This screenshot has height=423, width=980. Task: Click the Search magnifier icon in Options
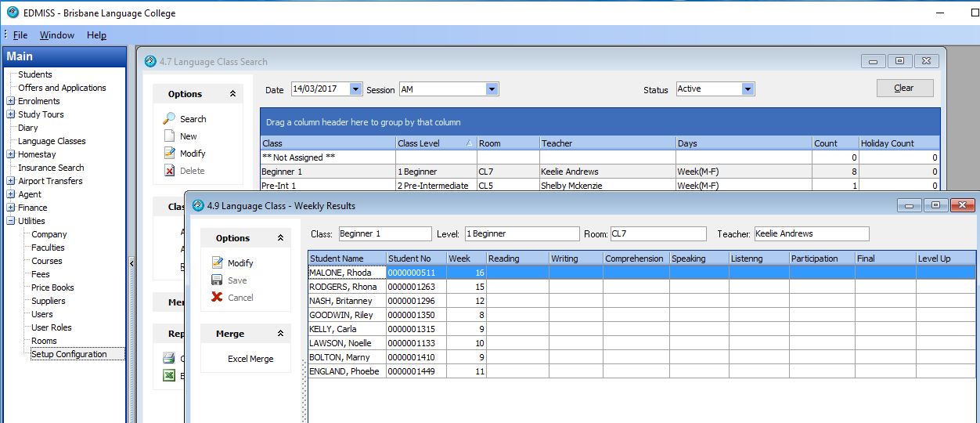pyautogui.click(x=169, y=119)
